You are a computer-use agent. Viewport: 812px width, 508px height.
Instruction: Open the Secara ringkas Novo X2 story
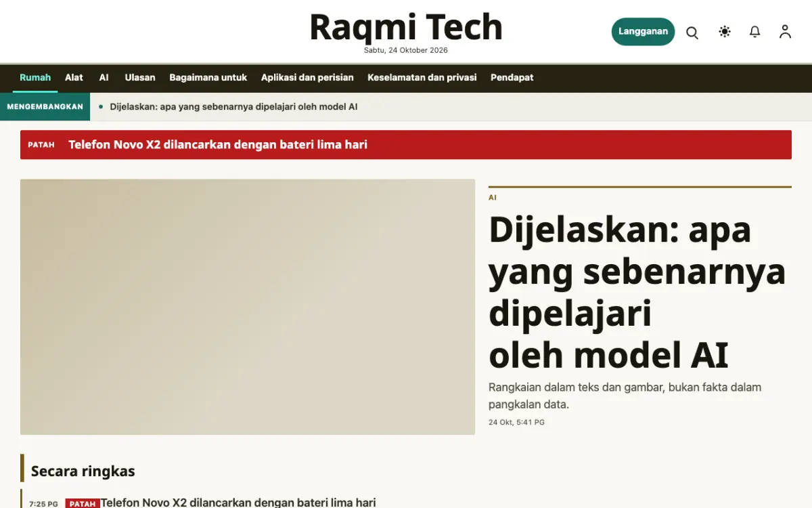point(238,503)
